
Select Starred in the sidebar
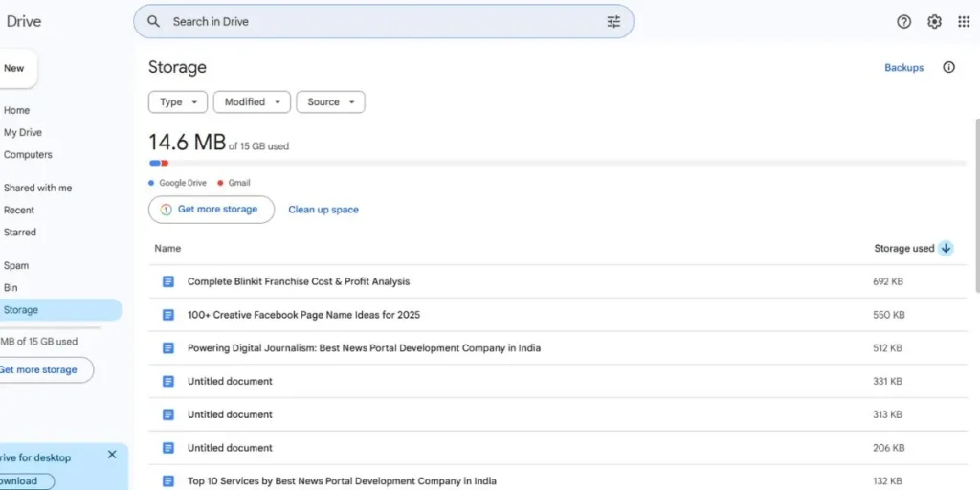coord(20,233)
